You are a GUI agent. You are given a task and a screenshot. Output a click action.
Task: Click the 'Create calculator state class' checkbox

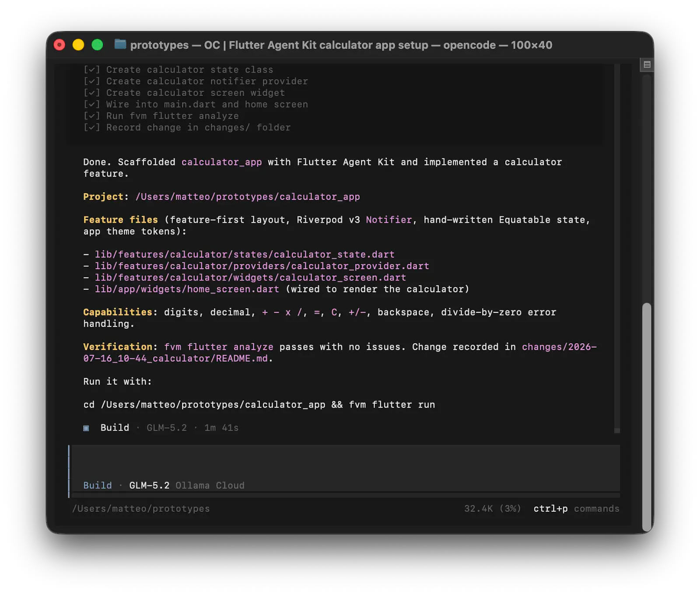(x=92, y=70)
